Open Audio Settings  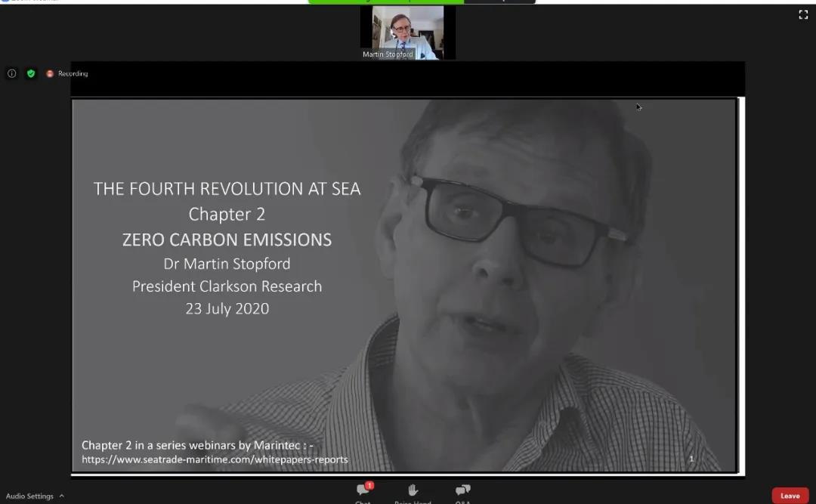coord(29,496)
